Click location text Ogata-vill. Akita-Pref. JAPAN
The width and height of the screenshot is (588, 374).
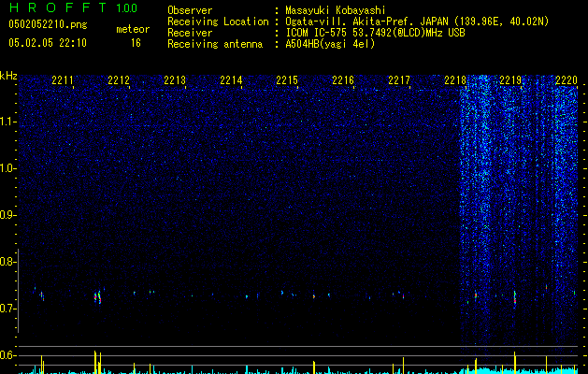click(x=366, y=22)
